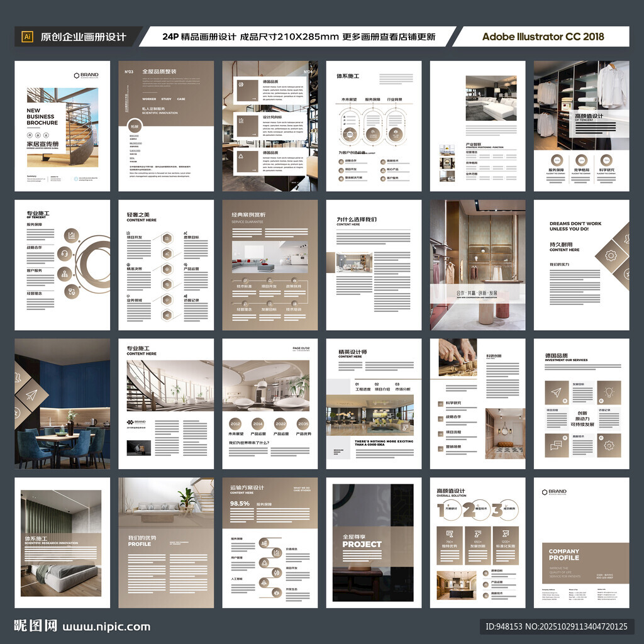Image resolution: width=644 pixels, height=644 pixels.
Task: Click the orange Ai Illustrator icon
Action: (x=27, y=36)
